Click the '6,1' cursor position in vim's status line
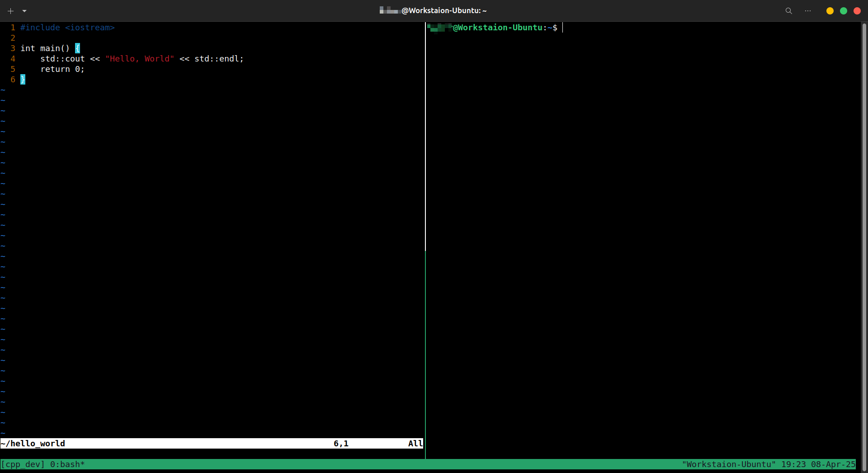 tap(341, 444)
